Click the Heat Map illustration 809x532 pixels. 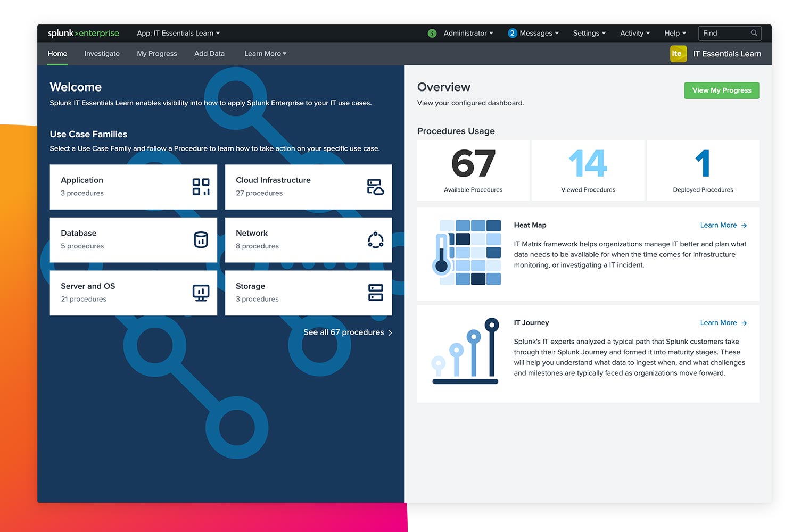point(467,252)
